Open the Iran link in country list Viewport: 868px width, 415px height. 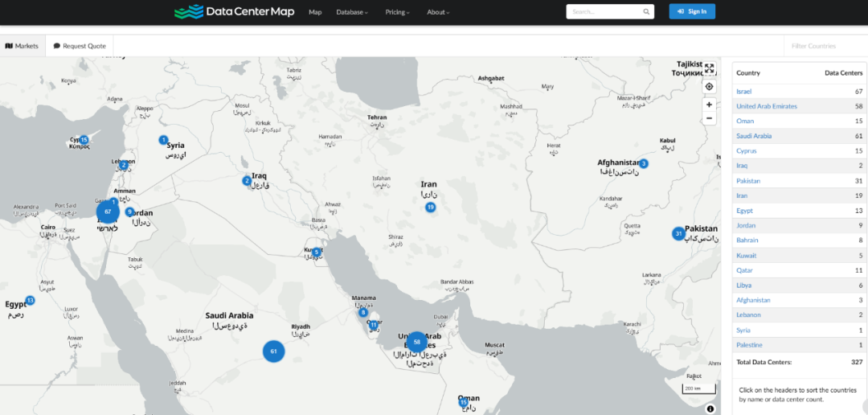(742, 195)
